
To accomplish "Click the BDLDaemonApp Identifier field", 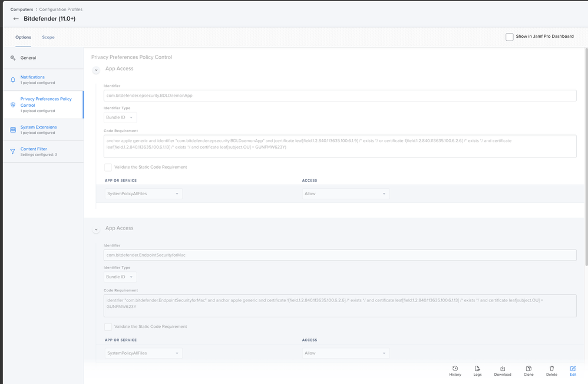I will [x=340, y=96].
